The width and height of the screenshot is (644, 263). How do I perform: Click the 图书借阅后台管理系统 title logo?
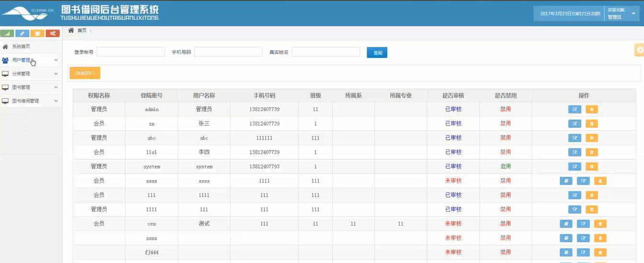[x=110, y=12]
